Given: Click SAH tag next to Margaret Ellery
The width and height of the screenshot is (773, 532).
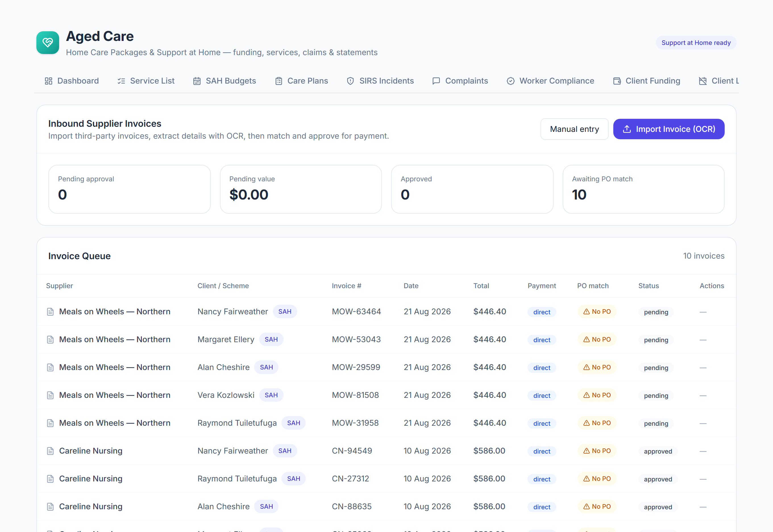Looking at the screenshot, I should coord(271,340).
